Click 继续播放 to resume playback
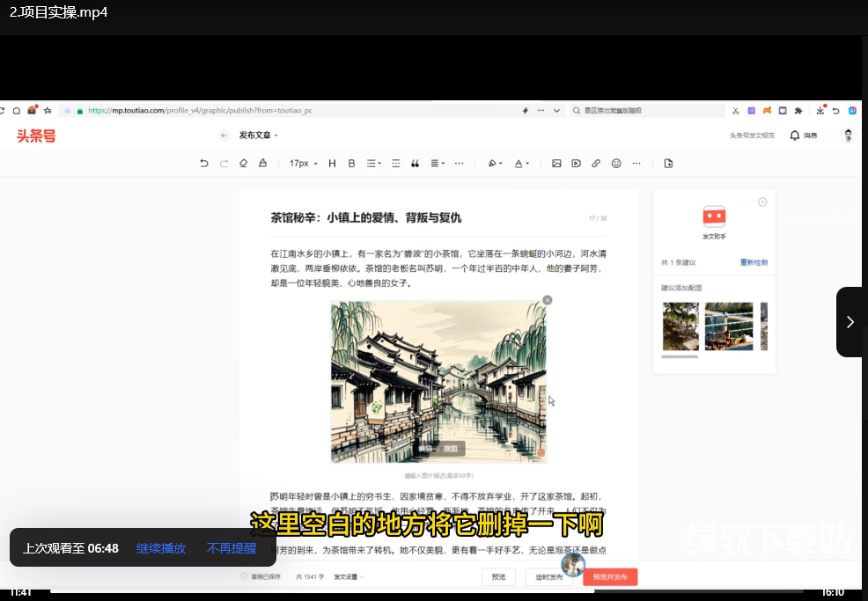 tap(161, 548)
